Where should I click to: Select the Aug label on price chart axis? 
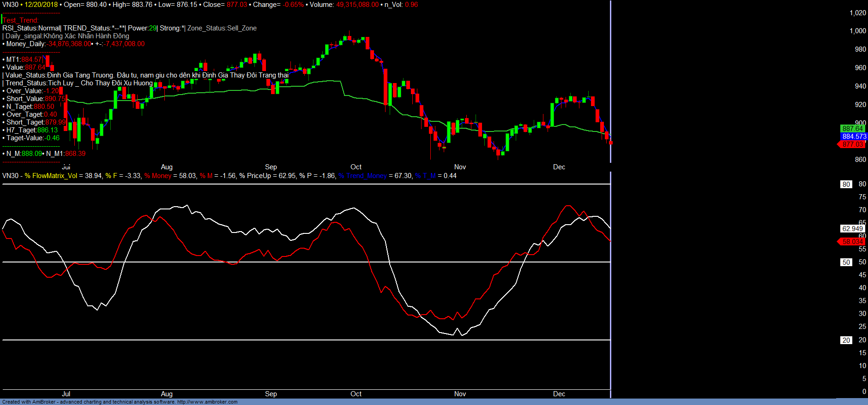[167, 167]
